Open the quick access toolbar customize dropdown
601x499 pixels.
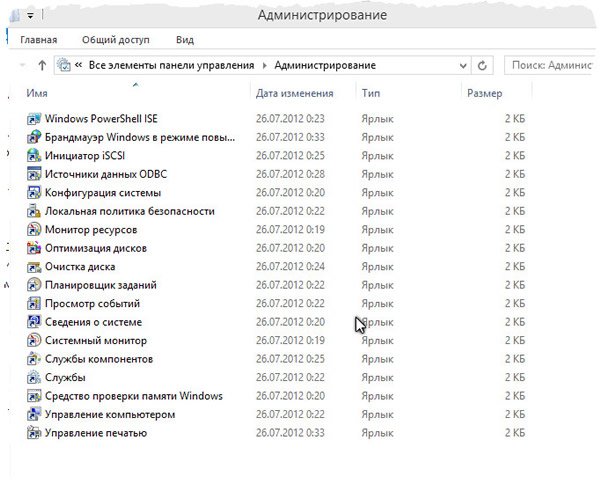point(30,16)
